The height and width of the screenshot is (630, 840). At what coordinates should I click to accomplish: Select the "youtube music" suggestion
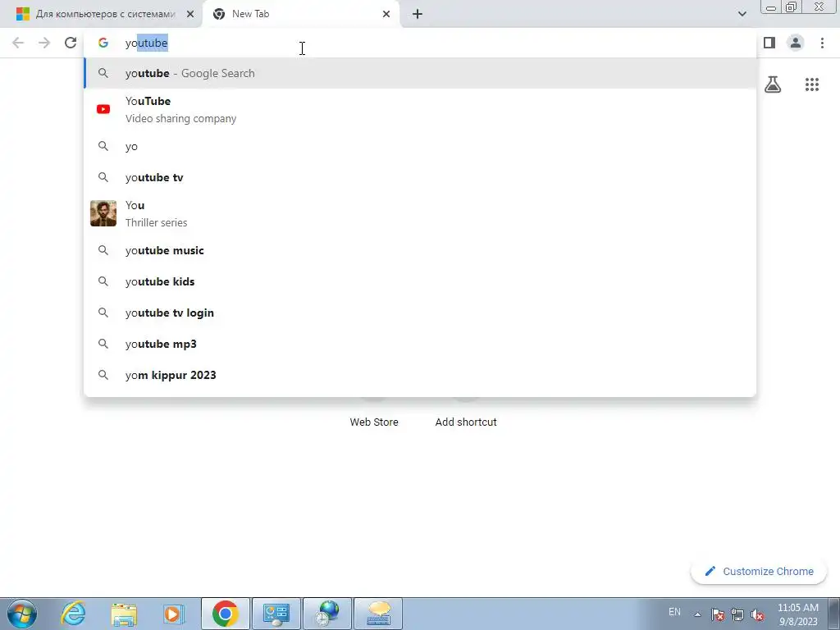coord(420,250)
